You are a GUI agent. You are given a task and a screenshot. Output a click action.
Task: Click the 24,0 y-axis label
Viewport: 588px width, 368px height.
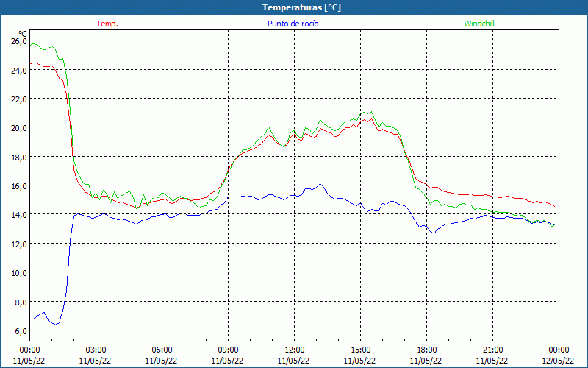(19, 70)
